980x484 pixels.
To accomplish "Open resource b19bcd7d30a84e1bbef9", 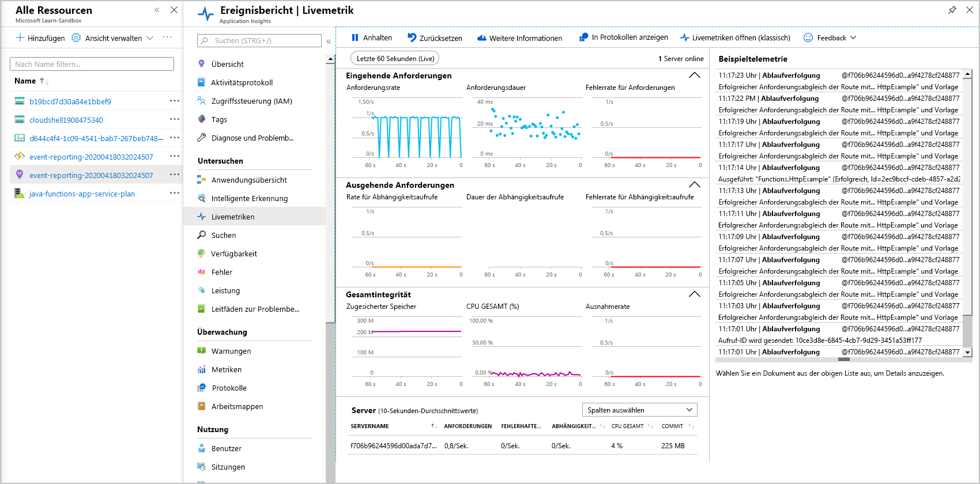I will coord(70,101).
